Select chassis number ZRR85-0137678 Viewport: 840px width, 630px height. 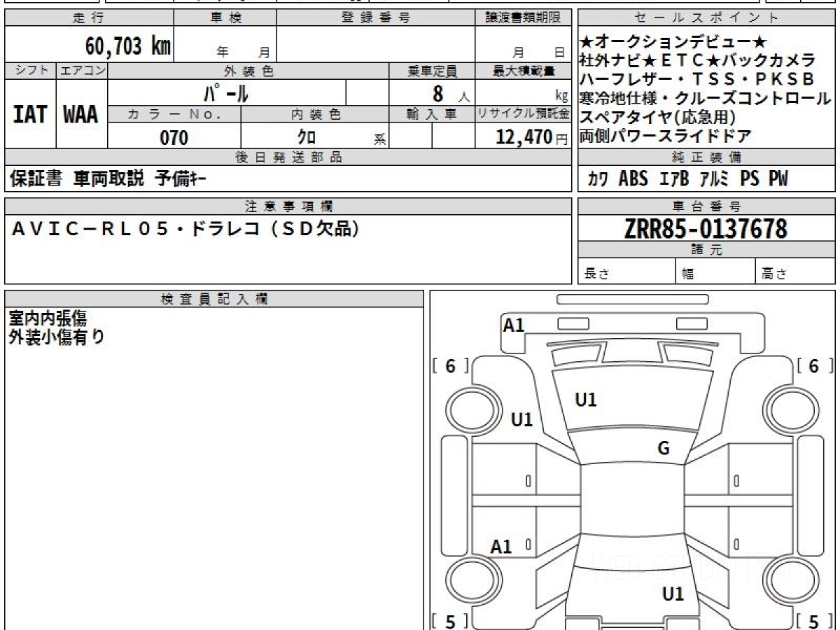coord(706,228)
